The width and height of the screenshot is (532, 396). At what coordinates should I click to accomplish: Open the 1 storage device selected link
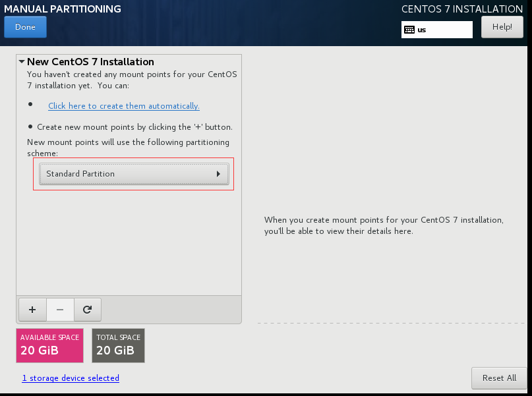(x=71, y=378)
